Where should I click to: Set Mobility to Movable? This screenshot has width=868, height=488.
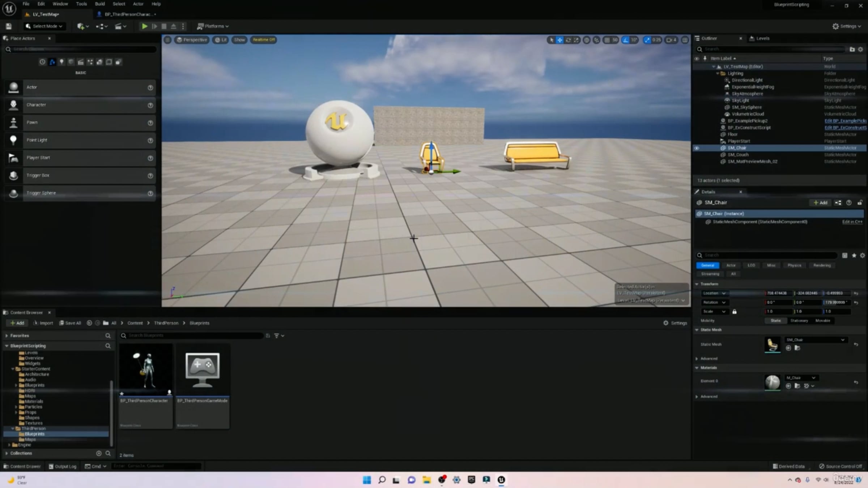pyautogui.click(x=822, y=321)
